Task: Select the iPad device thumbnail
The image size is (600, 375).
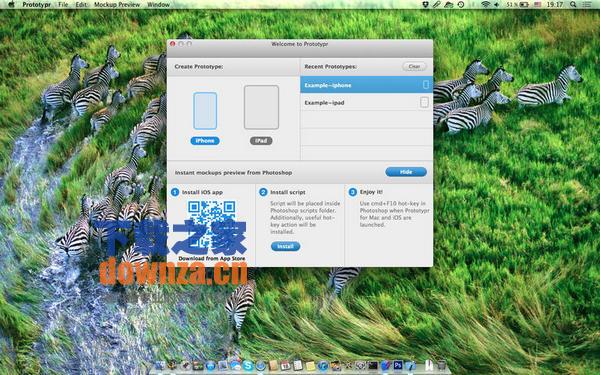Action: point(261,107)
